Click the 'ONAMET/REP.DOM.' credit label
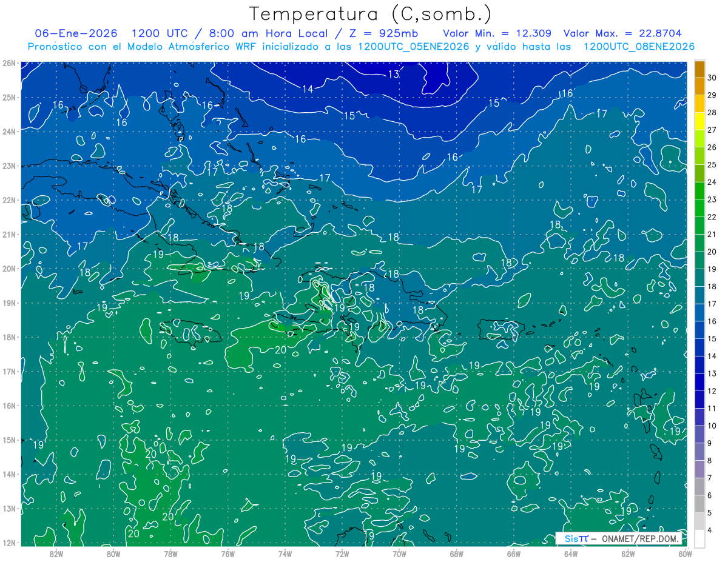The image size is (728, 562). pos(641,538)
